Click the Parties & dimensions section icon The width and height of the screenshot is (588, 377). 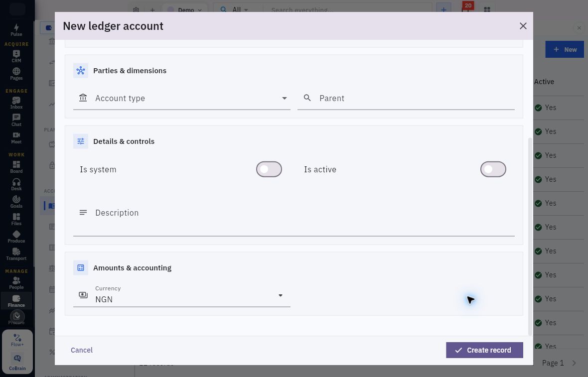click(81, 70)
